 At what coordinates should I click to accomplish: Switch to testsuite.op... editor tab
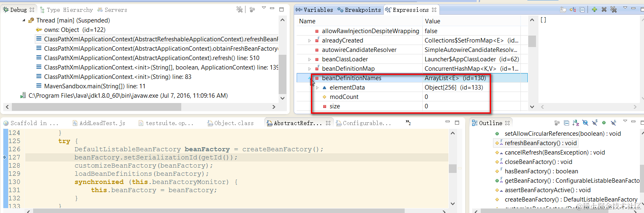coord(166,123)
